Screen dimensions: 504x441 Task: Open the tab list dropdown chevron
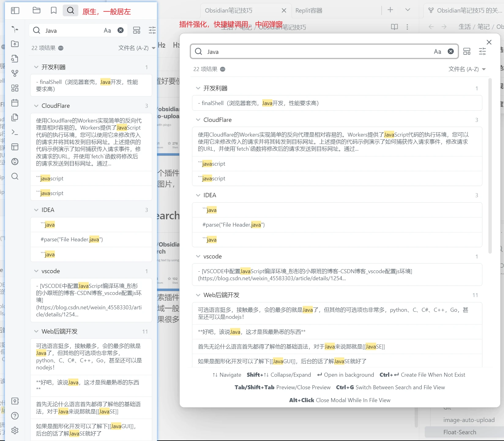(x=408, y=10)
